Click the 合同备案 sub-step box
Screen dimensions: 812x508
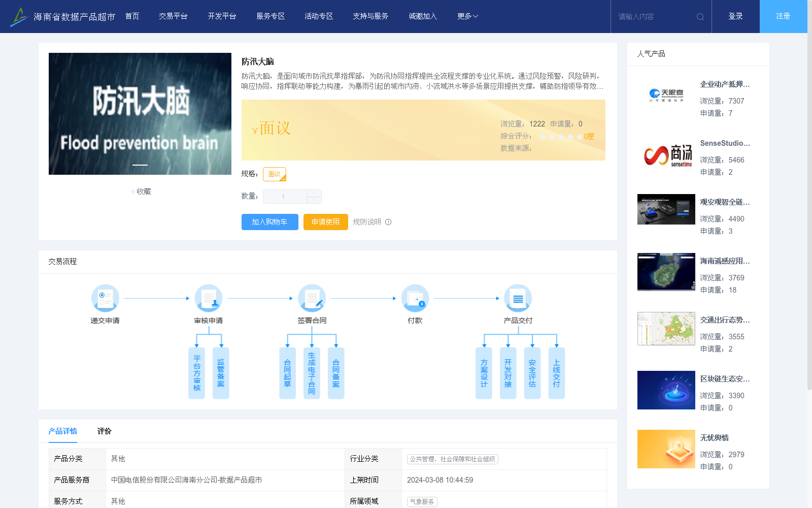(x=336, y=373)
